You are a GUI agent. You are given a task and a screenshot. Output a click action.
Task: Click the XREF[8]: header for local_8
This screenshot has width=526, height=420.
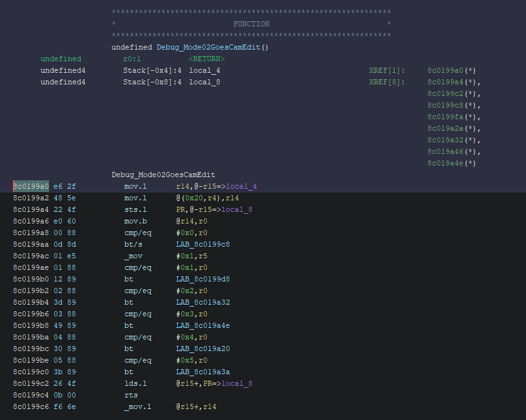coord(387,82)
